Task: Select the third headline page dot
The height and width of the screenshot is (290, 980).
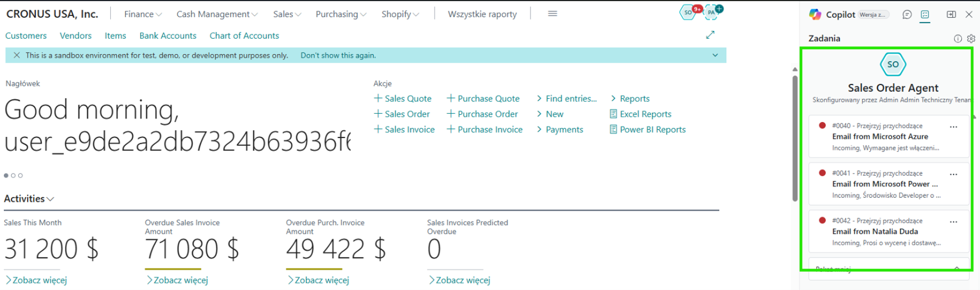Action: (20, 176)
